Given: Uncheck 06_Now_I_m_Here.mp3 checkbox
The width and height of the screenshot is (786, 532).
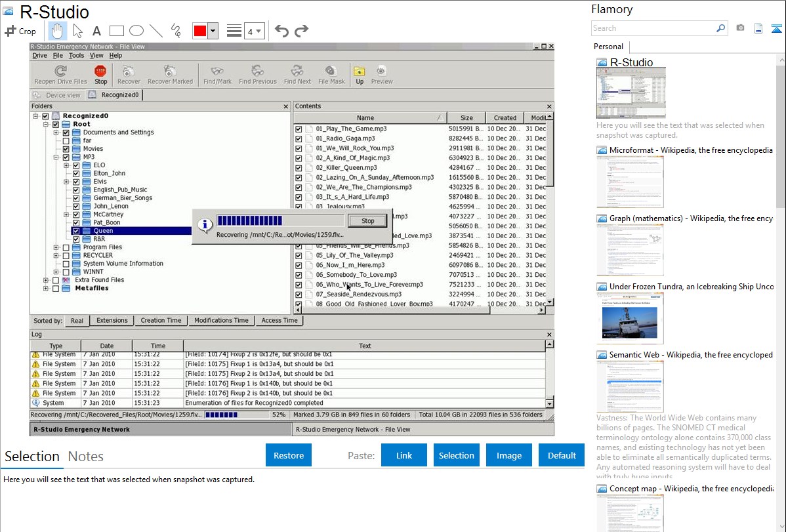Looking at the screenshot, I should coord(299,265).
